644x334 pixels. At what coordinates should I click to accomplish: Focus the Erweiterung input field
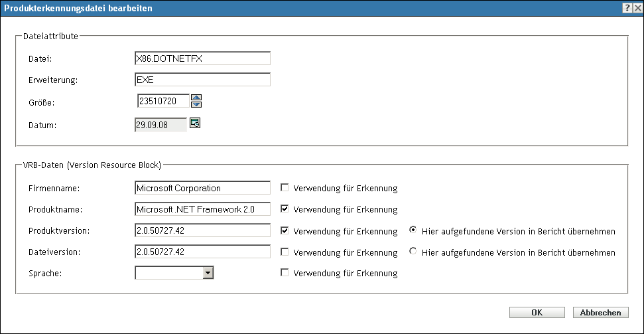point(202,80)
